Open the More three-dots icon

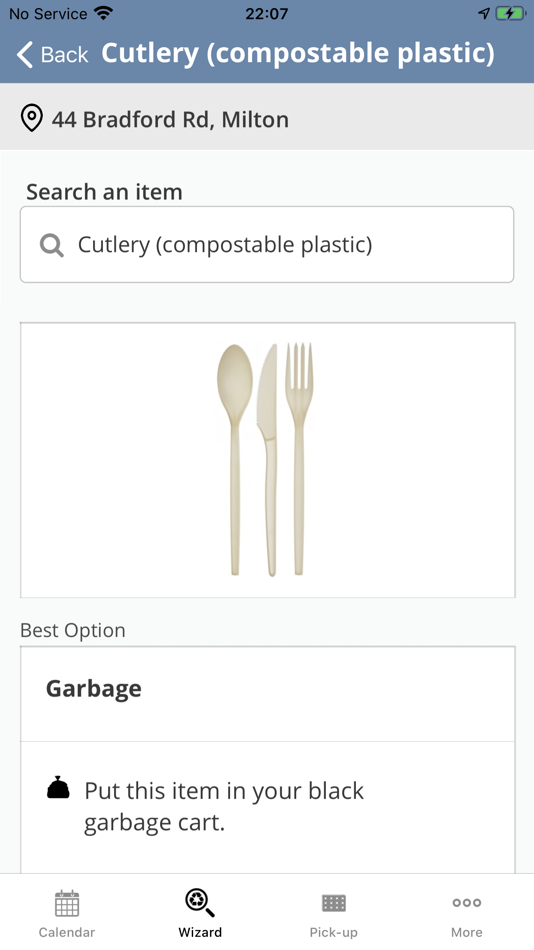467,903
